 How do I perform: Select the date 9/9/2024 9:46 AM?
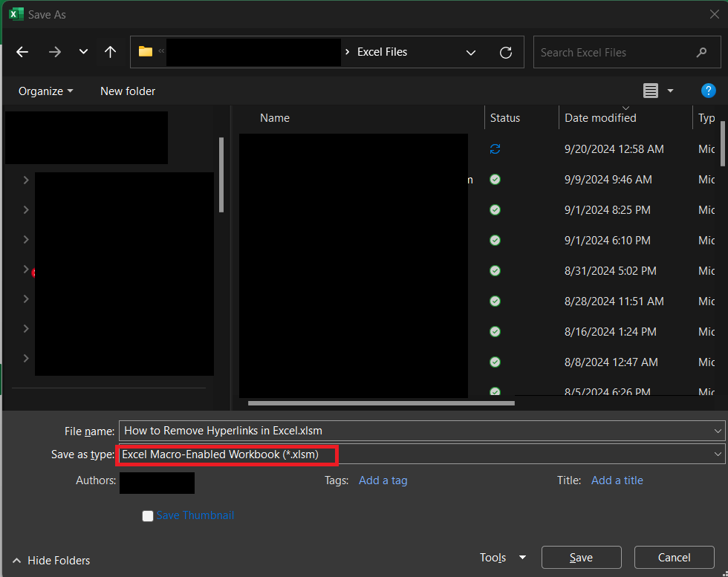[608, 180]
